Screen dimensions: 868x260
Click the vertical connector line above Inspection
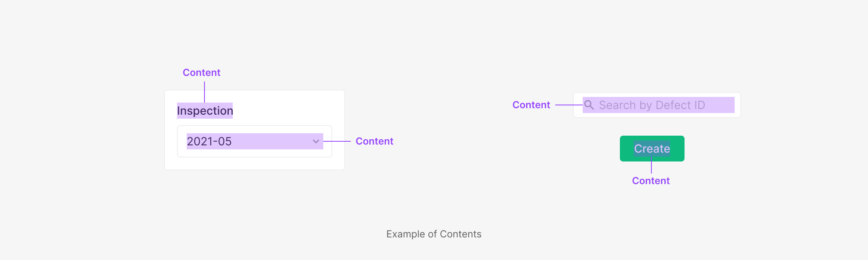[204, 92]
